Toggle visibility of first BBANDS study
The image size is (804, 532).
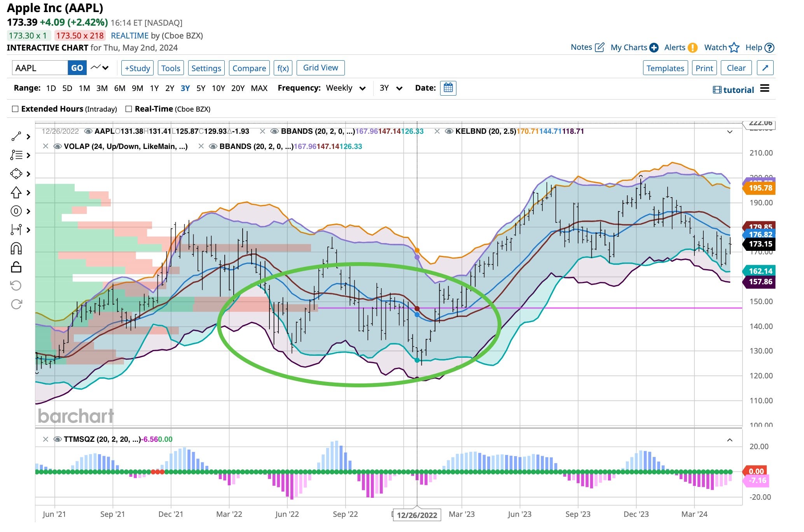tap(274, 131)
